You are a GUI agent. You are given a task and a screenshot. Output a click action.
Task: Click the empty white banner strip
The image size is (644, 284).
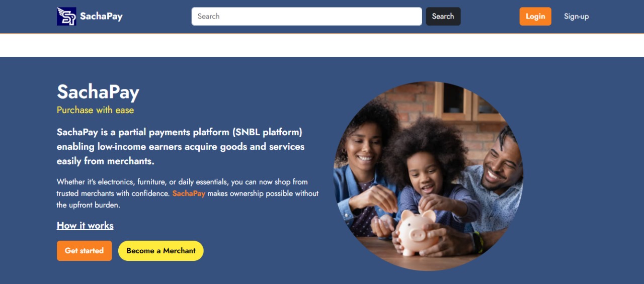[322, 45]
